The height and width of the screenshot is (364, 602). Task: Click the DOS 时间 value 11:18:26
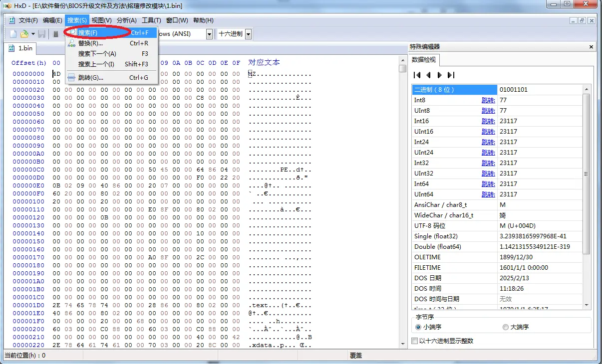511,289
